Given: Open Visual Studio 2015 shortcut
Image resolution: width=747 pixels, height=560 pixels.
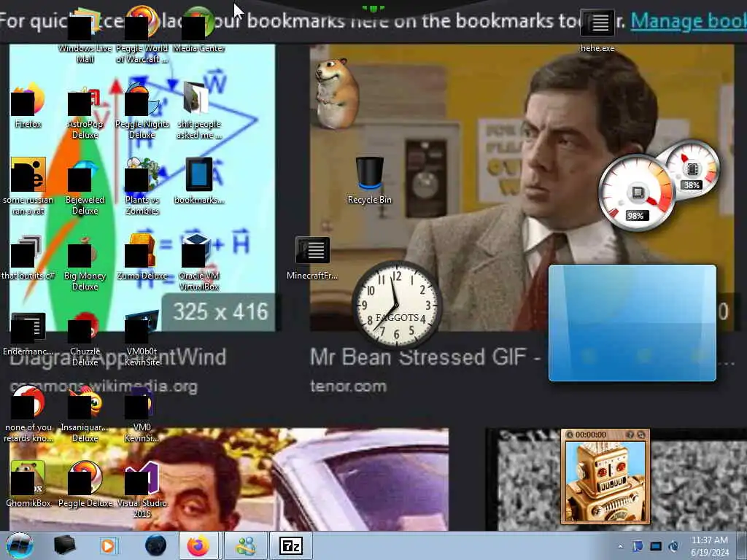Looking at the screenshot, I should [x=142, y=489].
